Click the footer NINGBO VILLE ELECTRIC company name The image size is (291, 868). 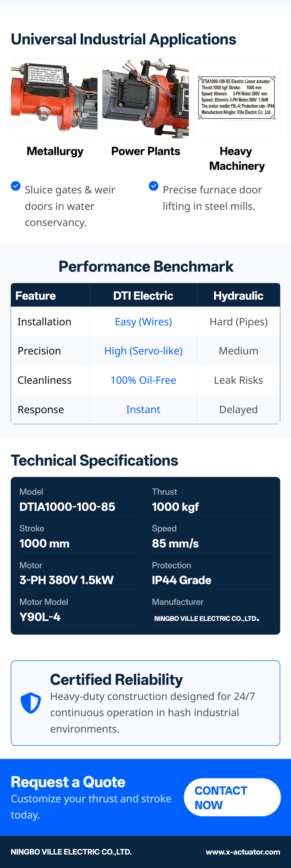(x=71, y=852)
